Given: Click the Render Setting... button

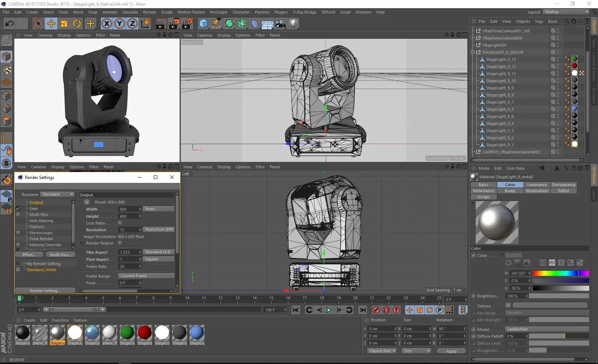Looking at the screenshot, I should [x=45, y=291].
